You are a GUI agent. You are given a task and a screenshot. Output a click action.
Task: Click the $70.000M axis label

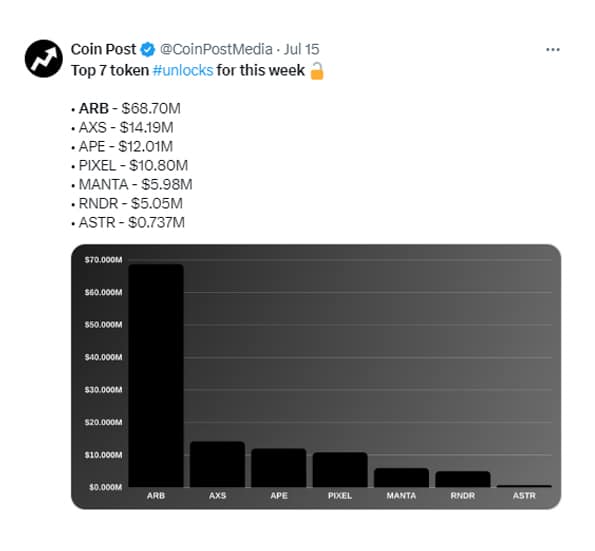point(103,260)
